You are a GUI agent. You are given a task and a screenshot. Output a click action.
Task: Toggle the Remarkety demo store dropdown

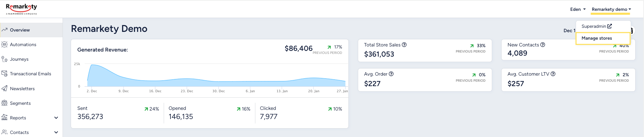point(611,9)
